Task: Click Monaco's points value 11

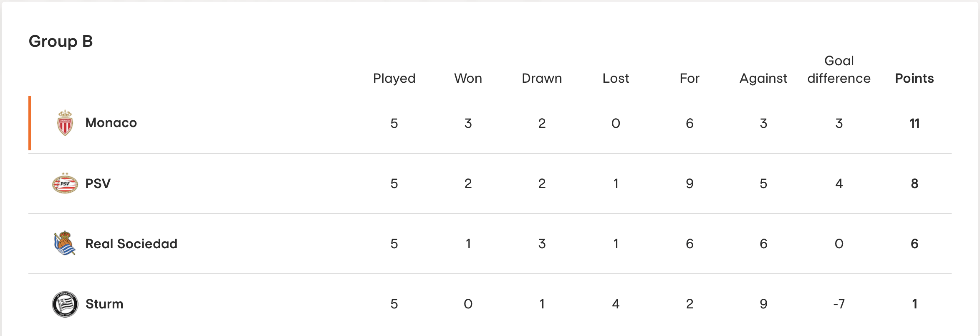Action: coord(914,123)
